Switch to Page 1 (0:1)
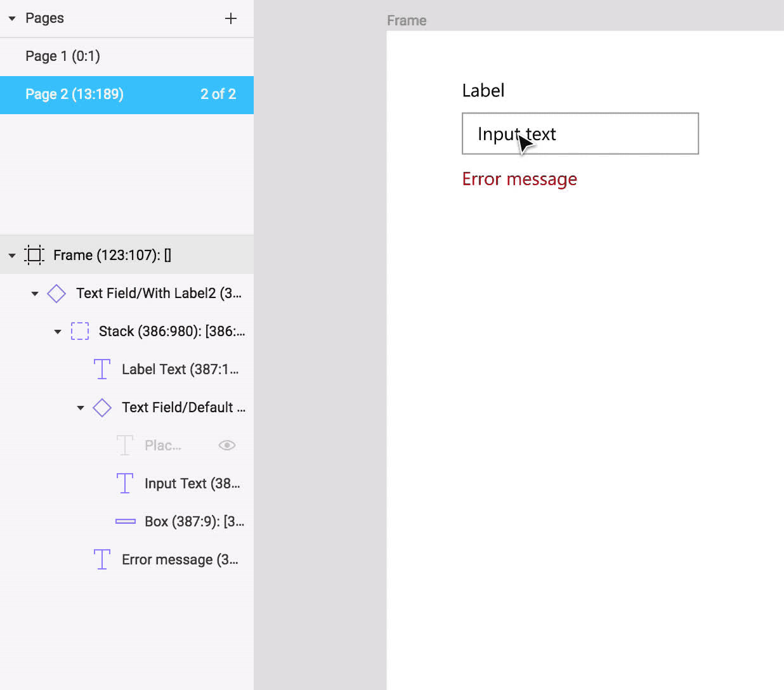Image resolution: width=784 pixels, height=690 pixels. click(63, 56)
